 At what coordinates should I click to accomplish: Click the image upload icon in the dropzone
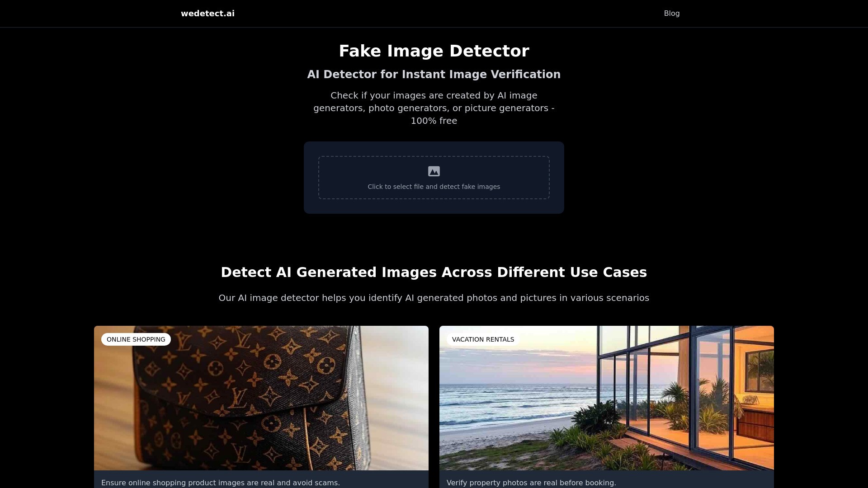pyautogui.click(x=434, y=171)
